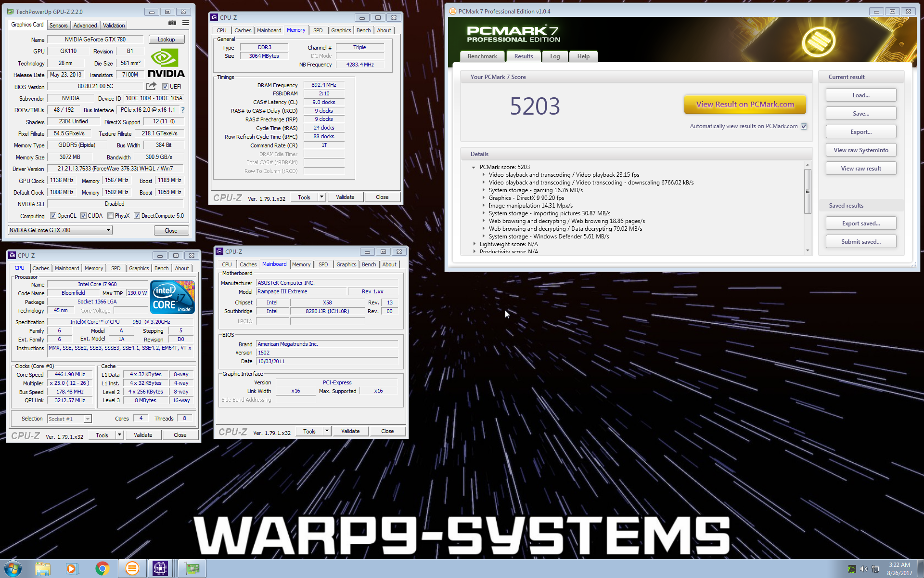Open Tools dropdown arrow in CPU-Z CPU window
This screenshot has height=578, width=924.
(119, 435)
